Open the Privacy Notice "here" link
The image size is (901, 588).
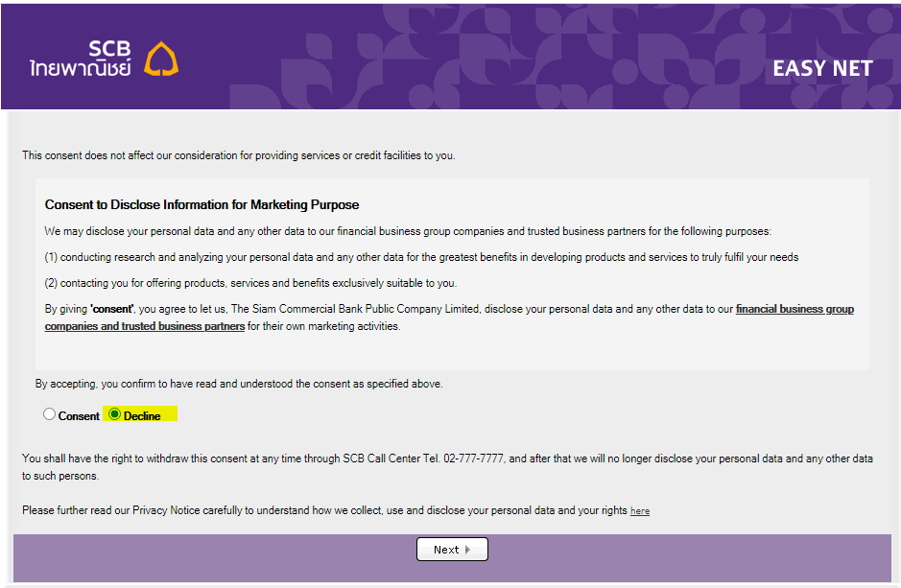(x=640, y=511)
